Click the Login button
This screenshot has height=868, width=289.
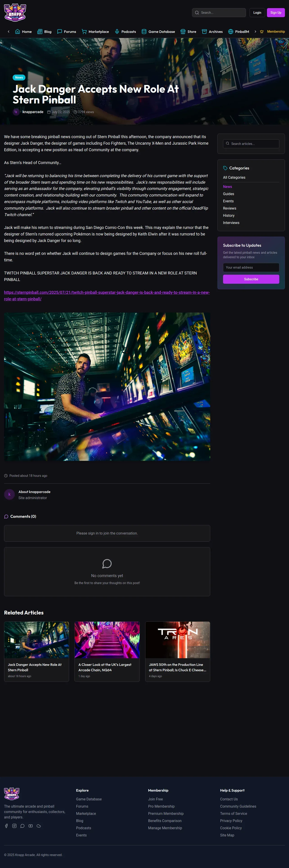pyautogui.click(x=257, y=13)
